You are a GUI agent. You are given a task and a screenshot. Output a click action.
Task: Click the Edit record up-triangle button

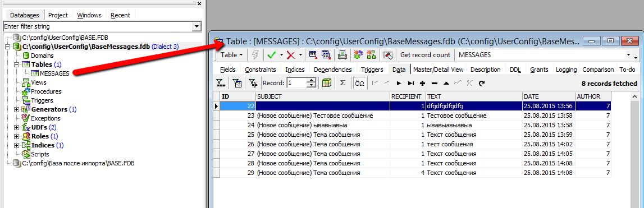446,84
